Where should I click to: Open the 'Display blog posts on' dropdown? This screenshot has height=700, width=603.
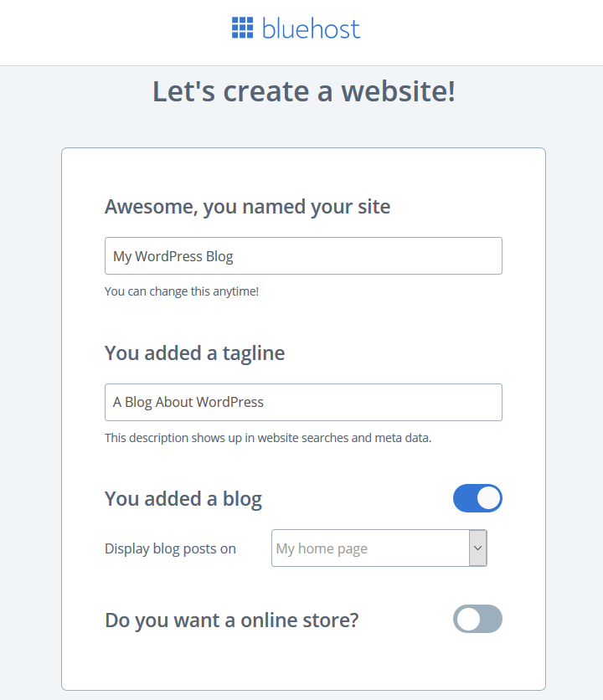click(x=379, y=548)
